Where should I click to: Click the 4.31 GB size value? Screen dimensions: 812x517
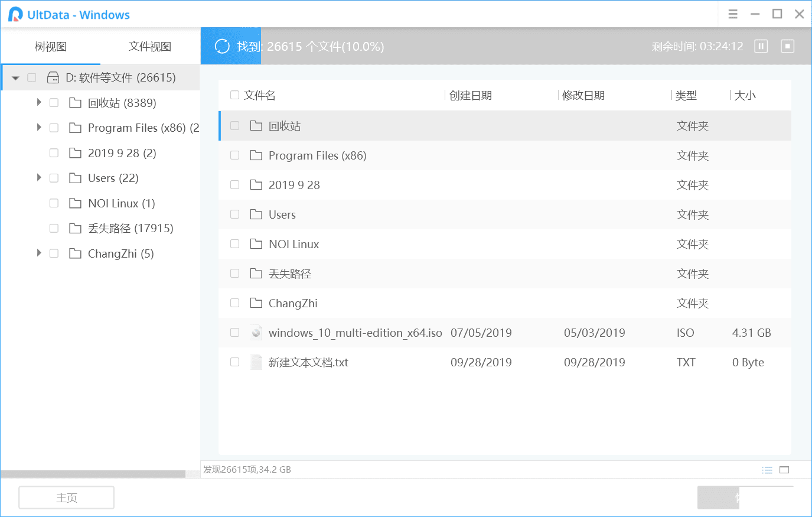click(x=751, y=333)
